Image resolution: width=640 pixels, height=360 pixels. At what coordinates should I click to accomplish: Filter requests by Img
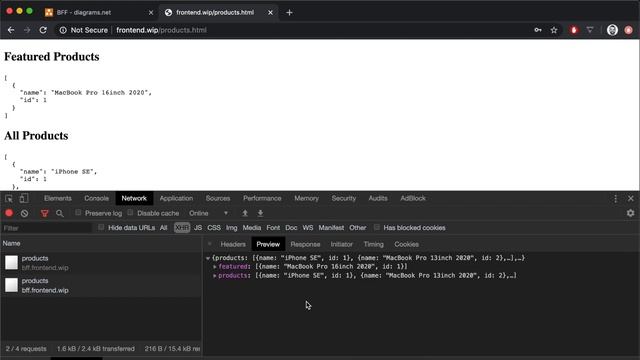coord(231,228)
